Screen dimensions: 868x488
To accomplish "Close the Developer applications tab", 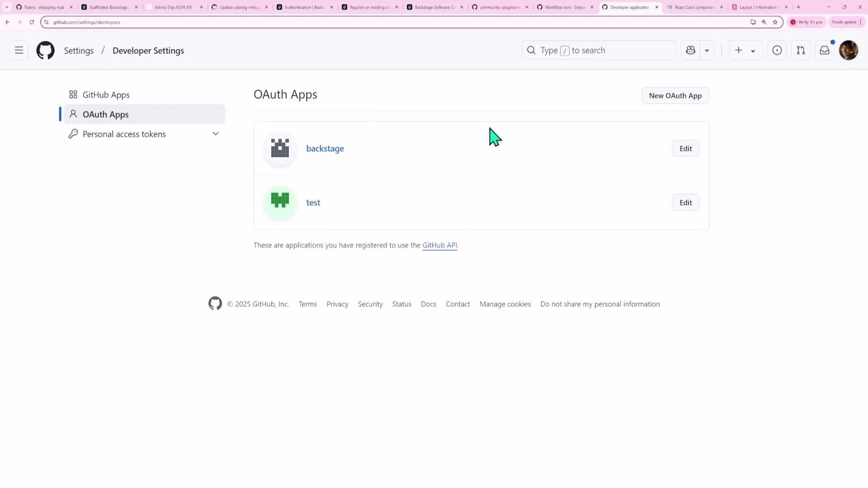I will click(x=657, y=7).
